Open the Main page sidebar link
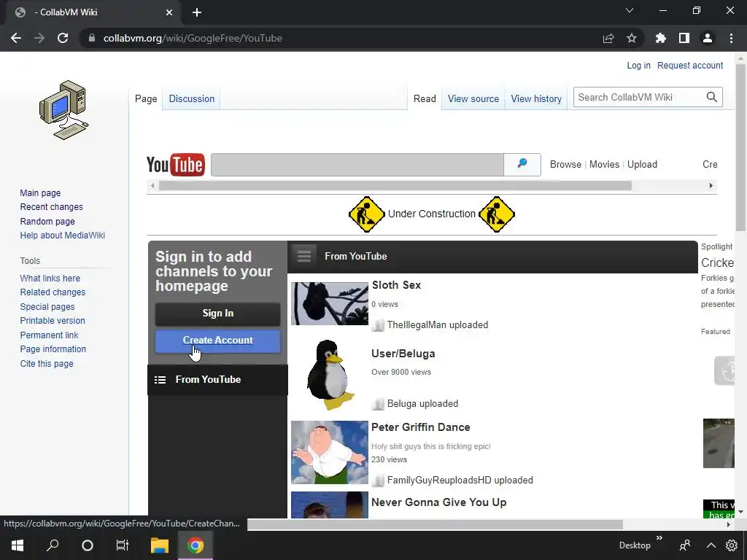 coord(40,192)
